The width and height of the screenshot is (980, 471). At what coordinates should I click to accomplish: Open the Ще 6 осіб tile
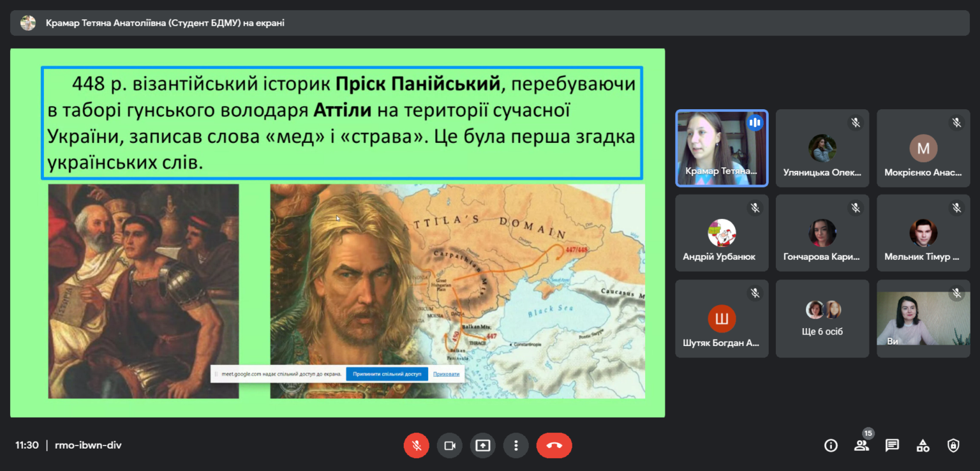click(822, 318)
